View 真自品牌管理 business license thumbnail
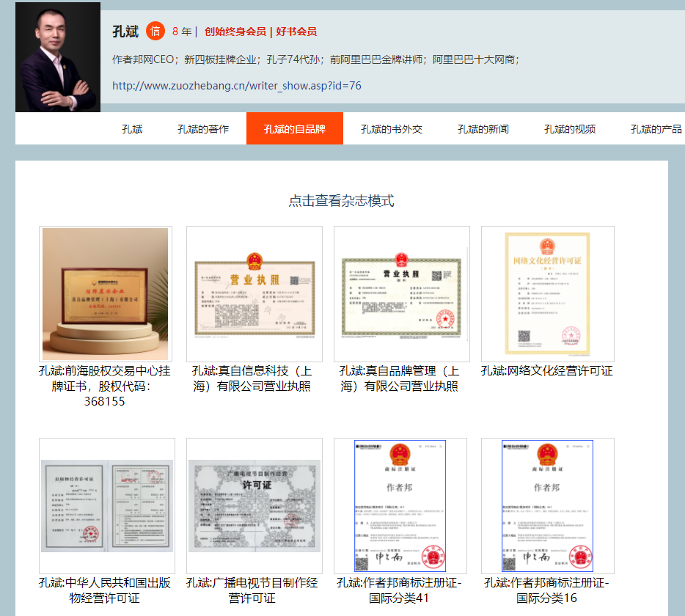This screenshot has height=616, width=685. (x=401, y=293)
